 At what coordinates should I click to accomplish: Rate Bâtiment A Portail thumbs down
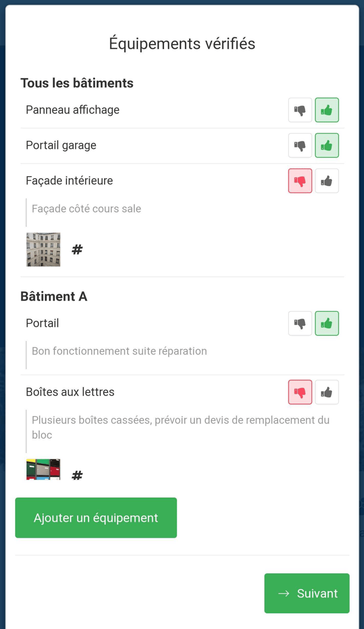coord(300,323)
